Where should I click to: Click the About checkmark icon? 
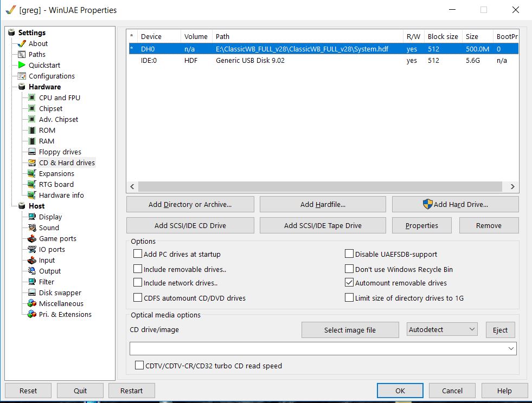(x=21, y=43)
